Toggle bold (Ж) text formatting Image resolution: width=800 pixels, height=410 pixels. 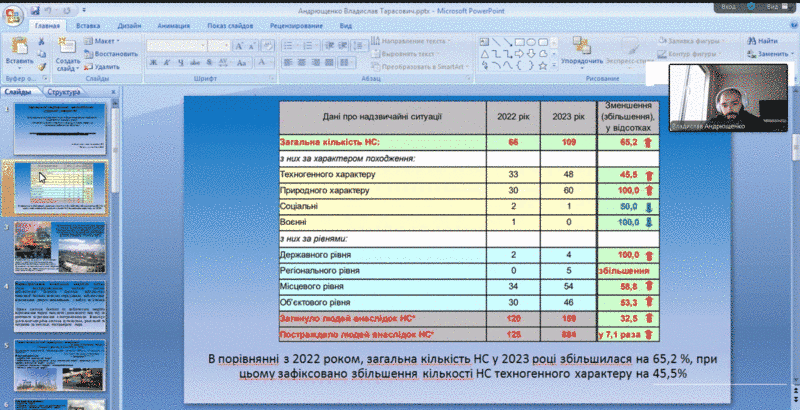[x=153, y=63]
